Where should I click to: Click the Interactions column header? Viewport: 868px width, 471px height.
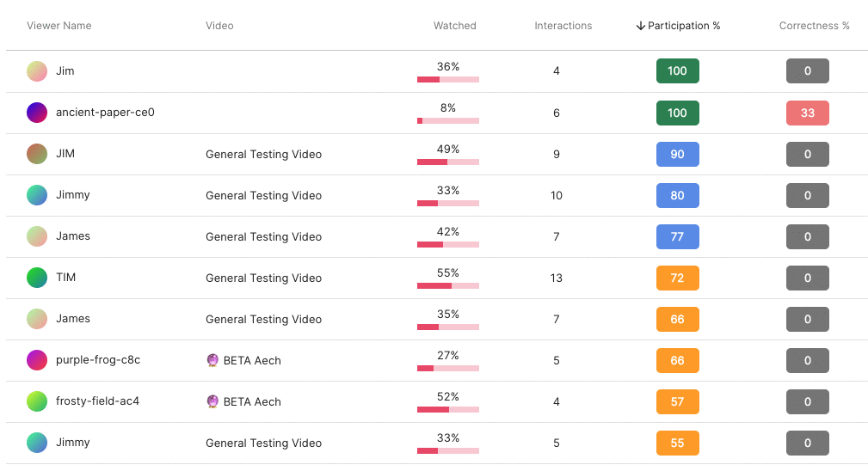(563, 26)
